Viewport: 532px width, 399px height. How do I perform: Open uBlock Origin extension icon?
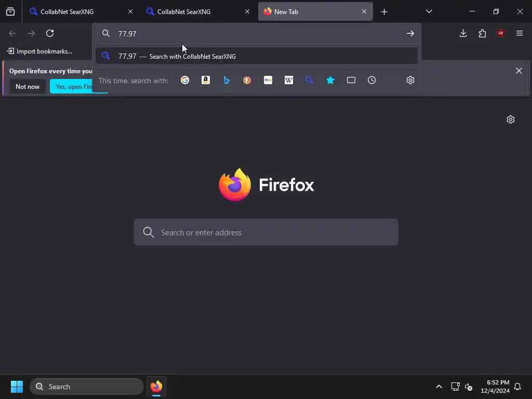[x=501, y=33]
